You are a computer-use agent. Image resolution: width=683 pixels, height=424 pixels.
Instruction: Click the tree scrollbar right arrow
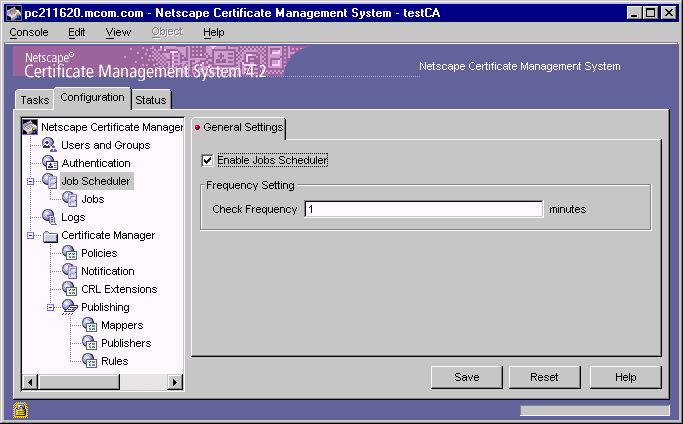click(175, 383)
